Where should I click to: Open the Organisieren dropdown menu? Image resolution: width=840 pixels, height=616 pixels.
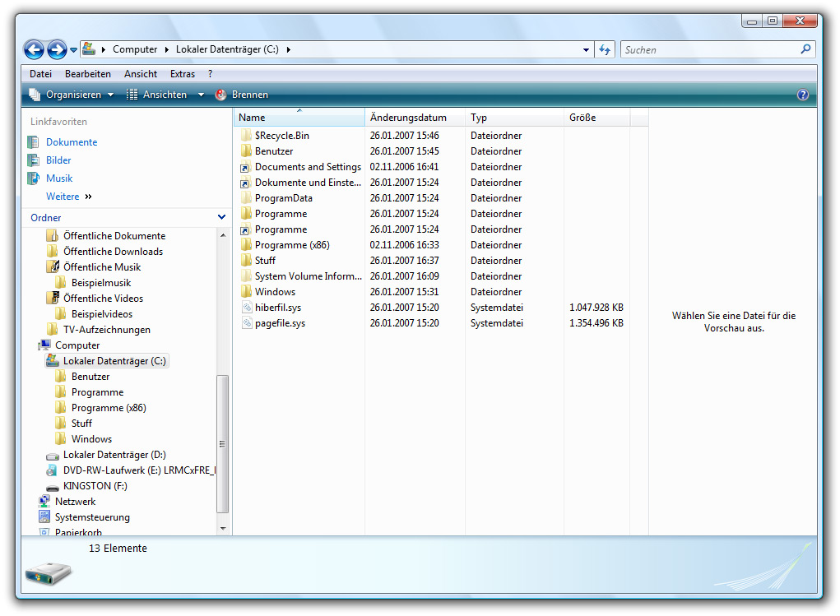pyautogui.click(x=72, y=95)
